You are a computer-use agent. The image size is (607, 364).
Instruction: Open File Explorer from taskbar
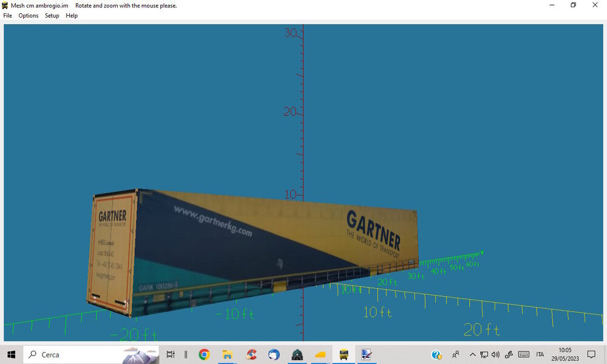[x=227, y=354]
